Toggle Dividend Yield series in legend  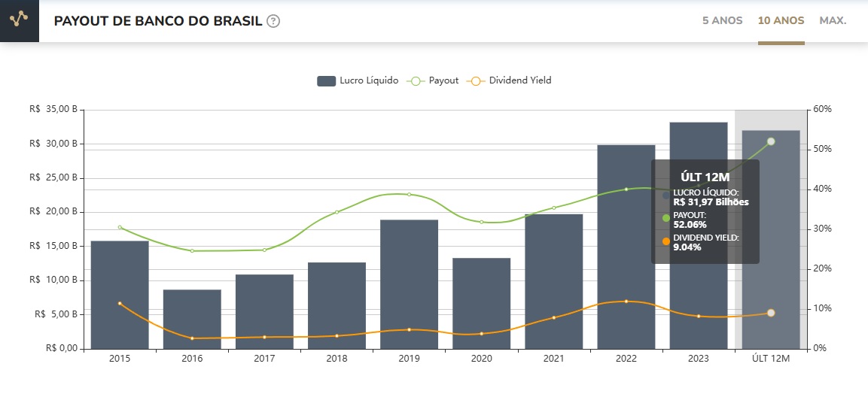510,80
